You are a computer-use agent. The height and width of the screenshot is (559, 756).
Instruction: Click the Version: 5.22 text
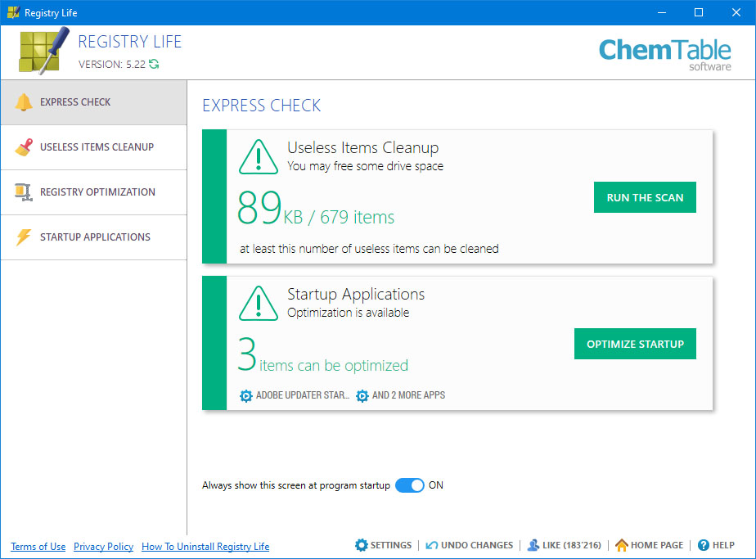[112, 65]
